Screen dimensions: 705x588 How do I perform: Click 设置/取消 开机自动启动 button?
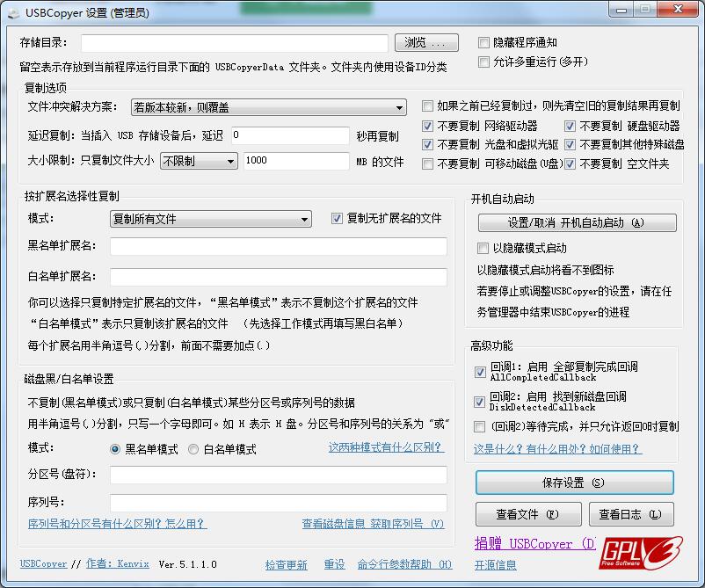tap(576, 222)
